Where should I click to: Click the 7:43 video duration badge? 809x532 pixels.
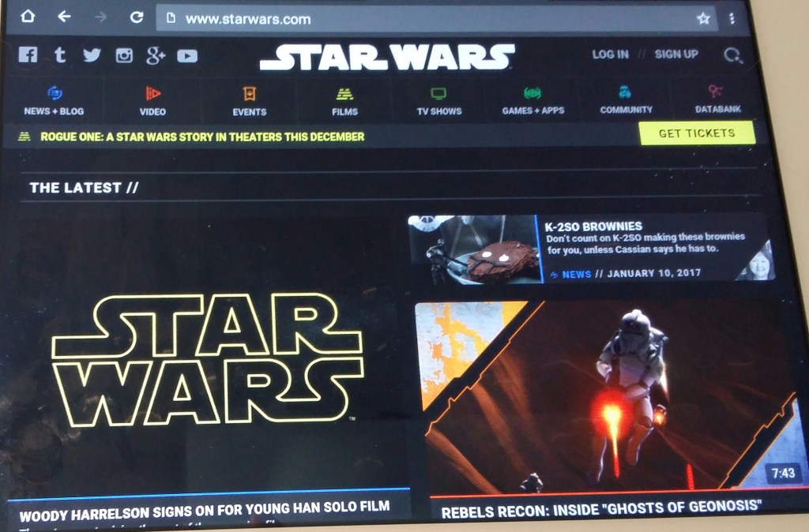pos(783,472)
